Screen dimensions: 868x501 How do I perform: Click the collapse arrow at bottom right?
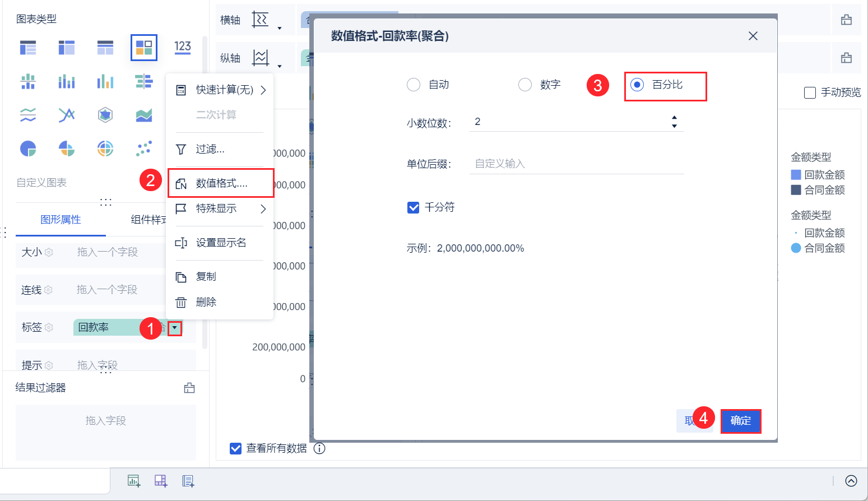pos(851,481)
